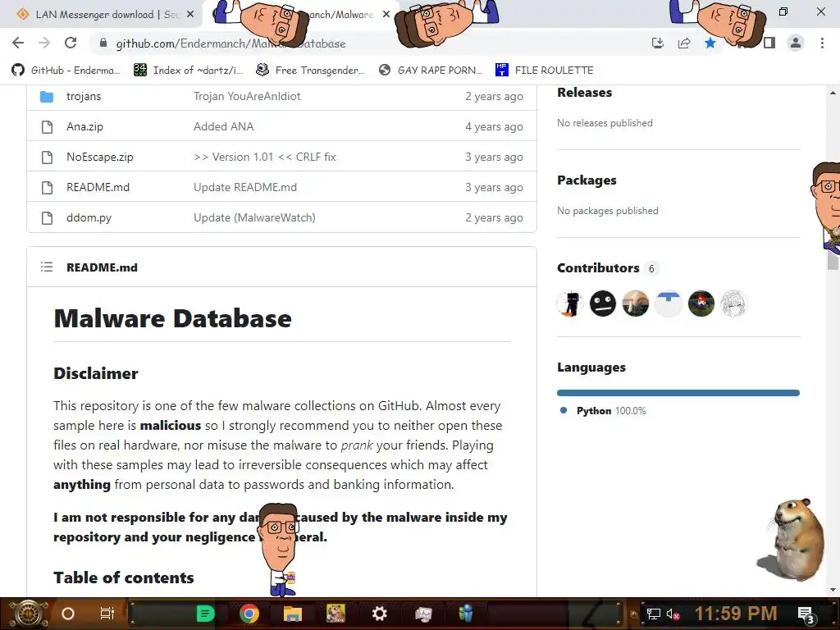Open the Added ANA commit message
The width and height of the screenshot is (840, 630).
[223, 126]
